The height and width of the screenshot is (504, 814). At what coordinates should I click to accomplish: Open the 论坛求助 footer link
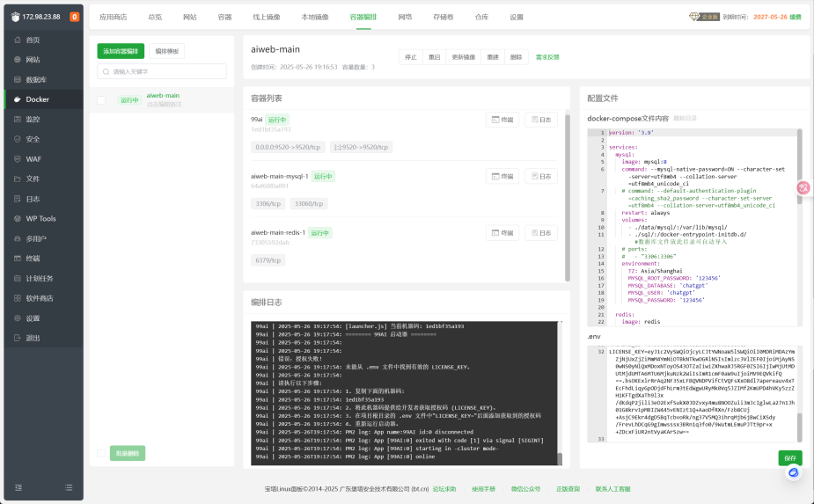pyautogui.click(x=444, y=489)
